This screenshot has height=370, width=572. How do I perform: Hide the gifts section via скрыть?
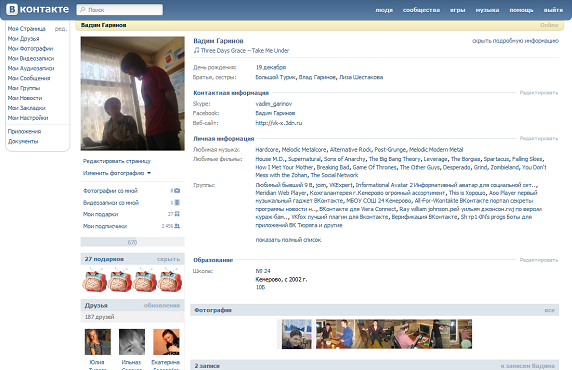pyautogui.click(x=168, y=259)
